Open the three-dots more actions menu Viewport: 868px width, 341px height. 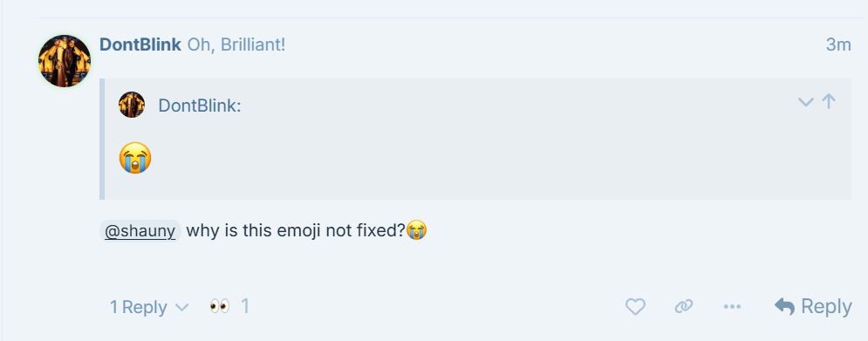click(x=732, y=306)
